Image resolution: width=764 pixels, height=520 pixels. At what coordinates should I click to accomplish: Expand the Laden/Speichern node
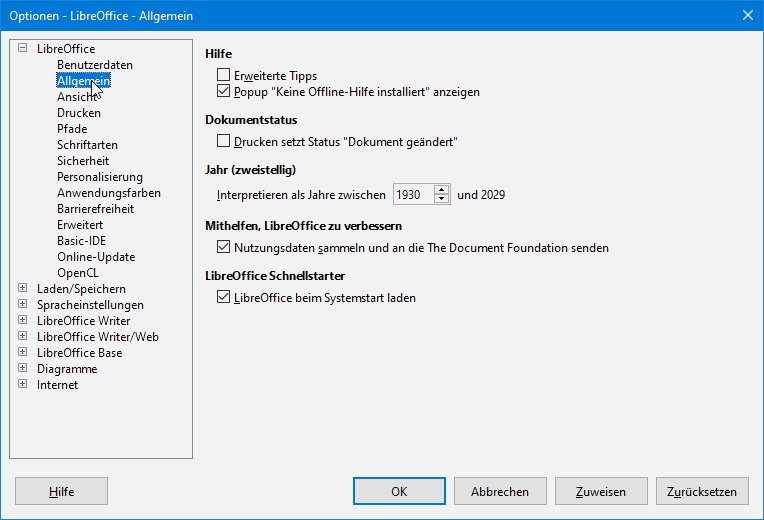coord(22,288)
